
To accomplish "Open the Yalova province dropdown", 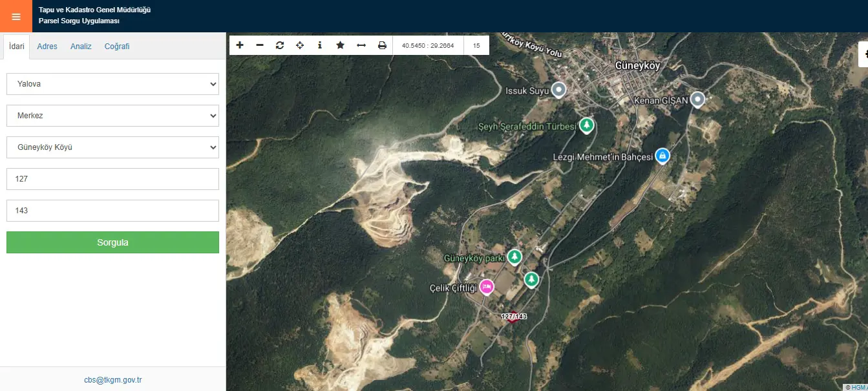I will tap(112, 84).
